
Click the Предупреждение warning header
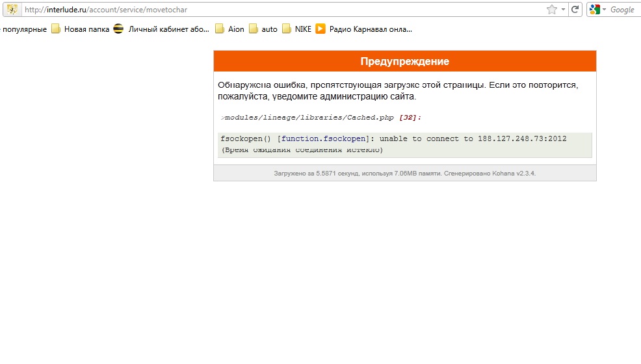click(x=405, y=61)
